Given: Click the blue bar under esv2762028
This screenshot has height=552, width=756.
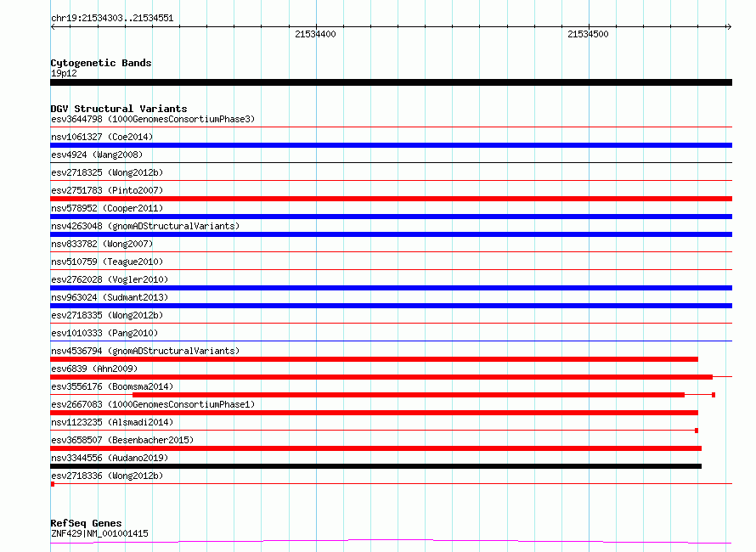Looking at the screenshot, I should click(x=391, y=288).
